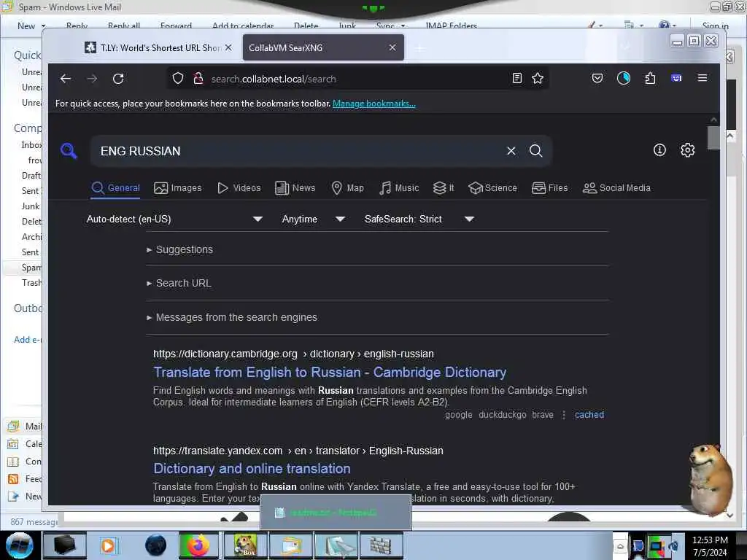Select the Junk folder in Windows Live Mail

click(31, 206)
